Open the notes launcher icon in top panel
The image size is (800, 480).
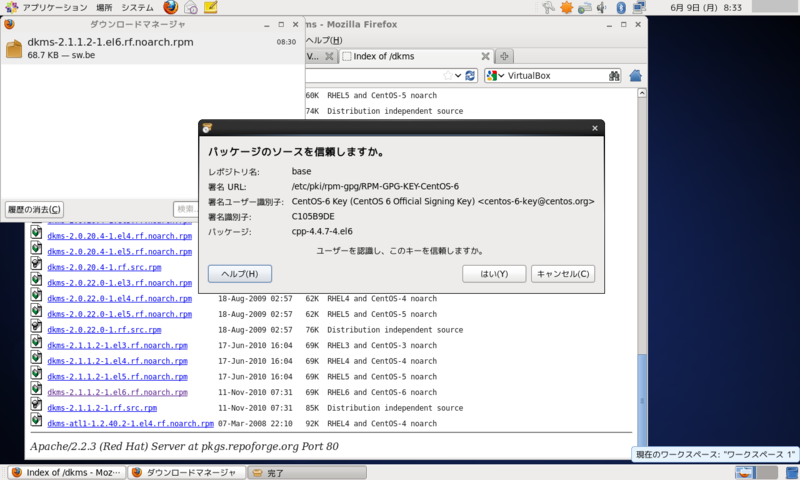210,7
